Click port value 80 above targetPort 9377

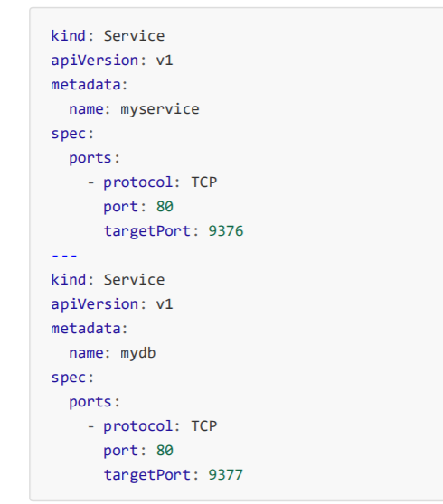(x=165, y=451)
